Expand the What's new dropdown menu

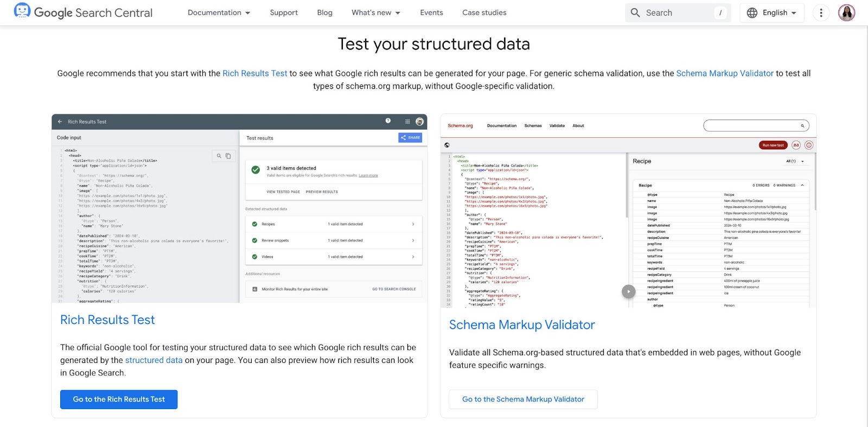point(376,12)
